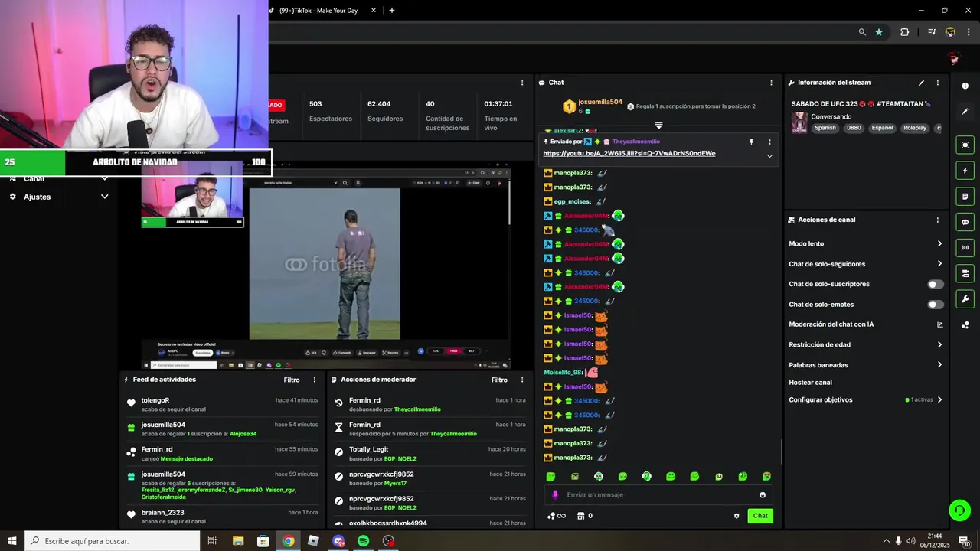Select the Español stream tag
The width and height of the screenshot is (980, 551).
pyautogui.click(x=882, y=128)
